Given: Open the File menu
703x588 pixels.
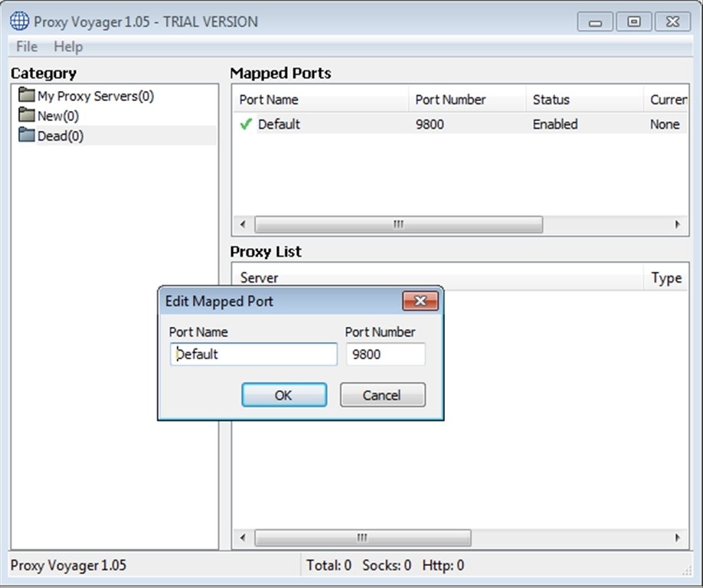Looking at the screenshot, I should (x=27, y=47).
